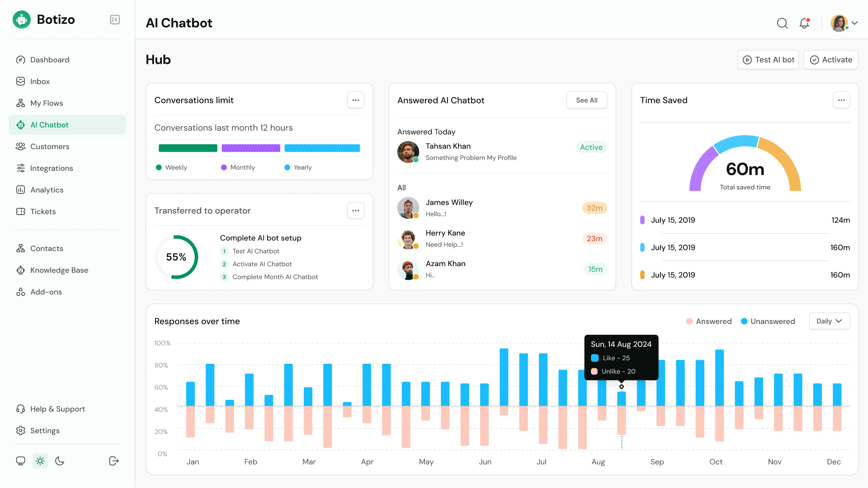
Task: Open the Knowledge Base
Action: [59, 270]
